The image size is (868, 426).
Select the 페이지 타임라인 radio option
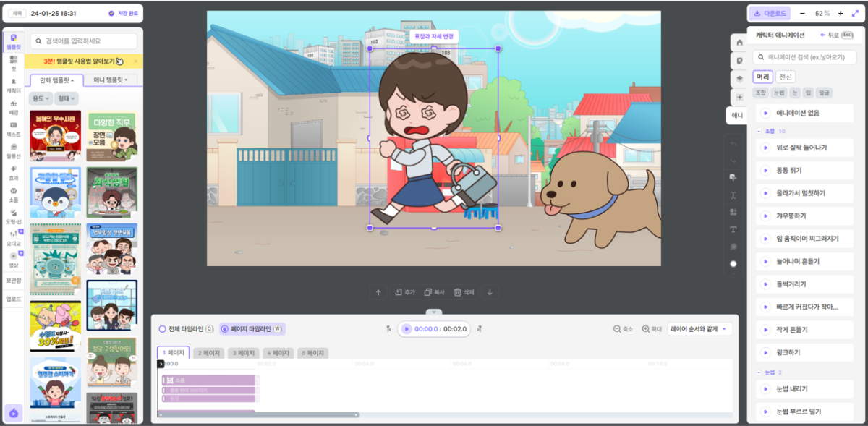tap(224, 329)
